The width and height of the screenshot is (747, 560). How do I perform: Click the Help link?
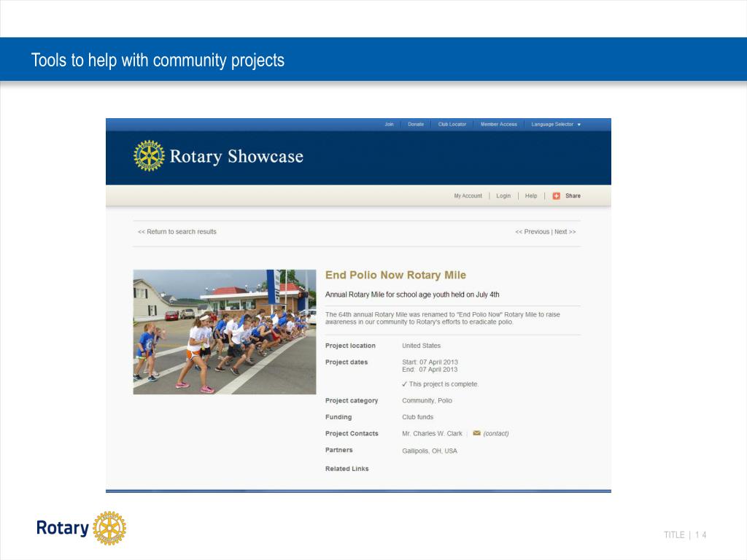531,195
